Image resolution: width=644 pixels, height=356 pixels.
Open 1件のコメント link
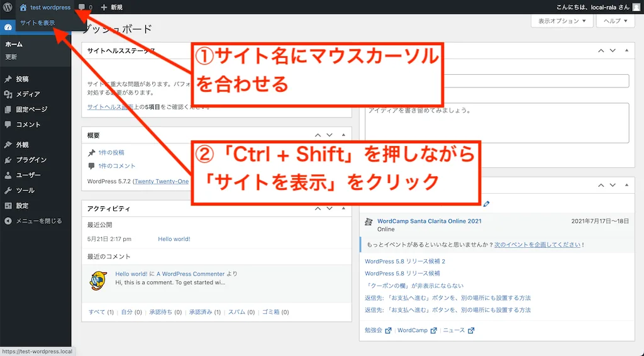tap(116, 166)
